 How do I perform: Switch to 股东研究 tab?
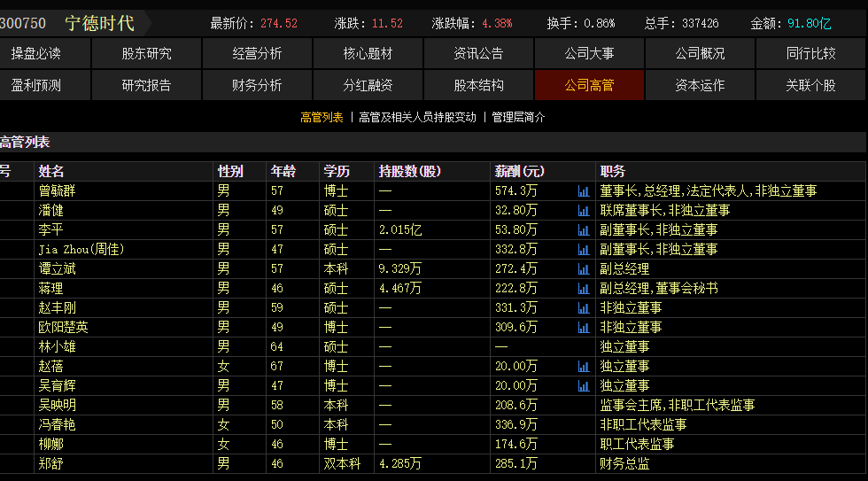click(x=147, y=53)
